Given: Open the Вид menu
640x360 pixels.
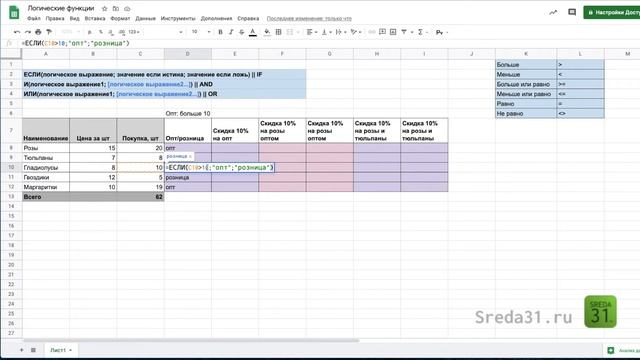Looking at the screenshot, I should tap(74, 18).
